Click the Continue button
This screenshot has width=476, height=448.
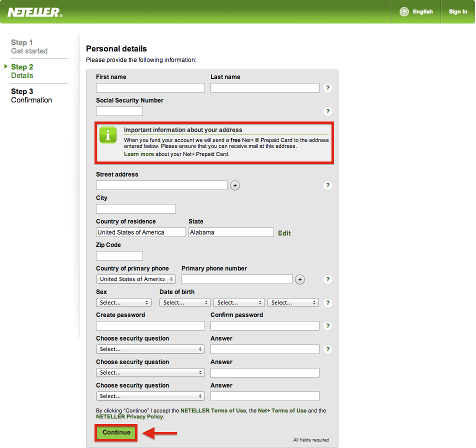(116, 432)
